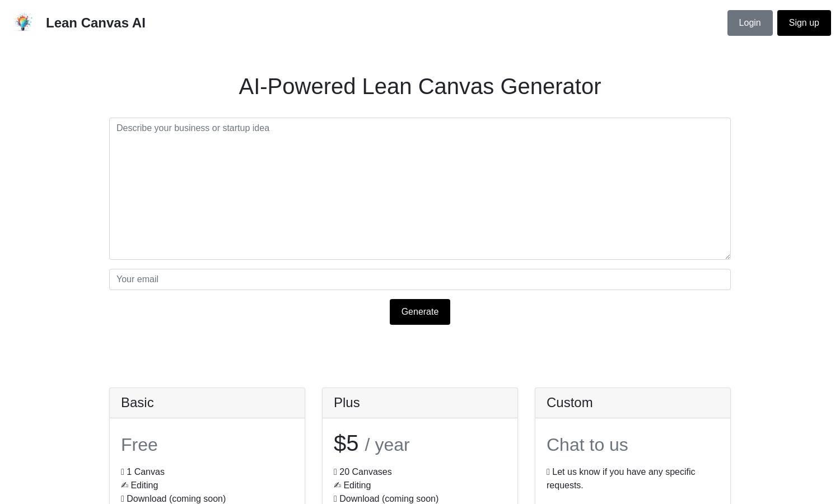The height and width of the screenshot is (504, 840).
Task: Click the Your email input field
Action: pos(420,279)
